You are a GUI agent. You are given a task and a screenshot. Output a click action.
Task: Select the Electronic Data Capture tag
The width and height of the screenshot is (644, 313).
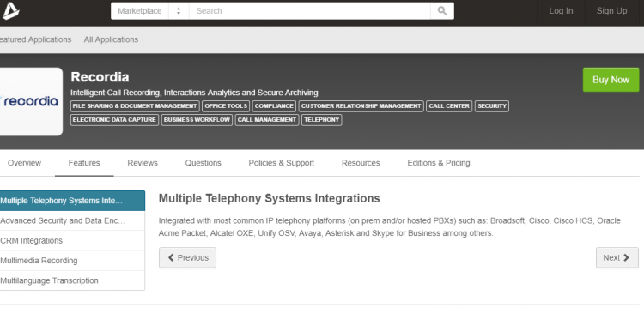coord(114,120)
